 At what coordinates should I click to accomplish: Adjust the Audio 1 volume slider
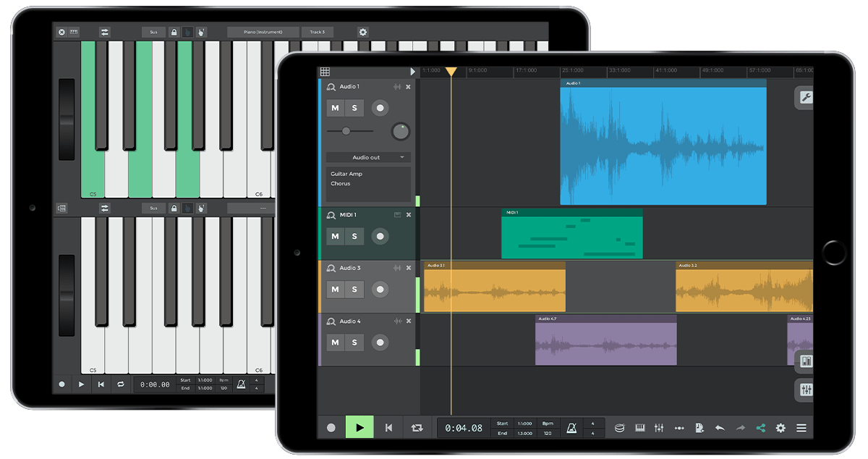346,132
